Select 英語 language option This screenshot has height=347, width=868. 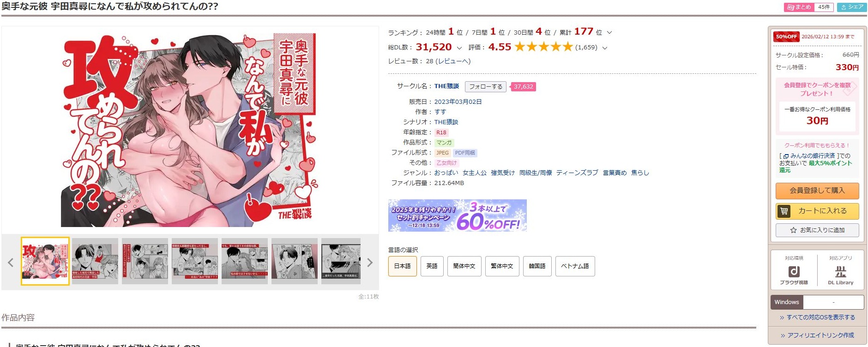tap(432, 266)
